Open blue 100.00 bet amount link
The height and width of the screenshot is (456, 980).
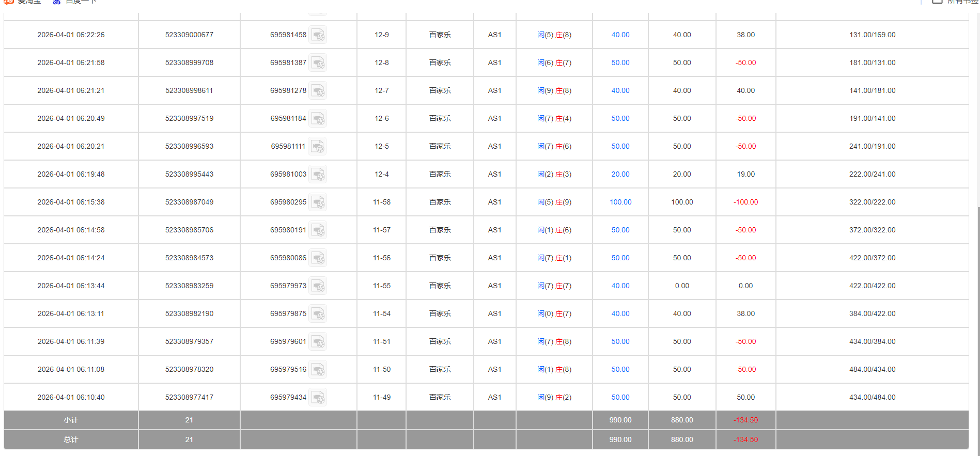point(620,202)
